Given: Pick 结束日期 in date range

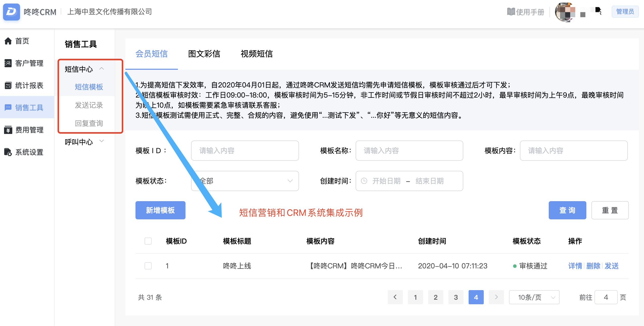Looking at the screenshot, I should (x=430, y=181).
